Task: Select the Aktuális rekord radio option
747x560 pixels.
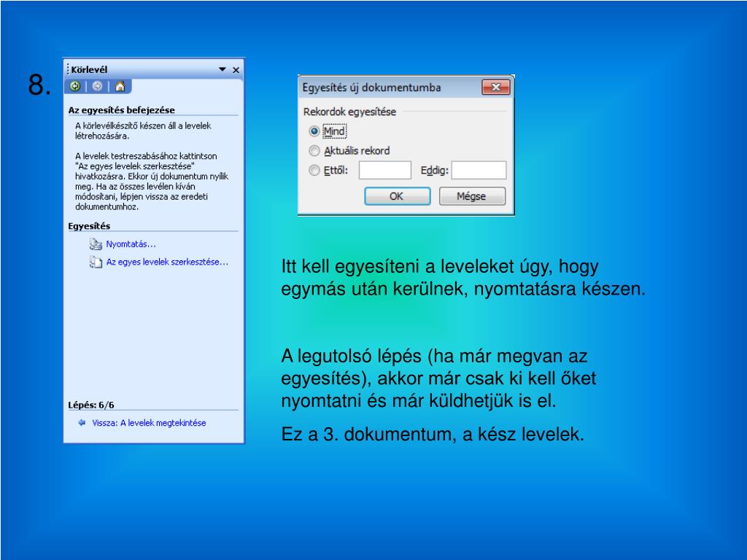Action: coord(314,150)
